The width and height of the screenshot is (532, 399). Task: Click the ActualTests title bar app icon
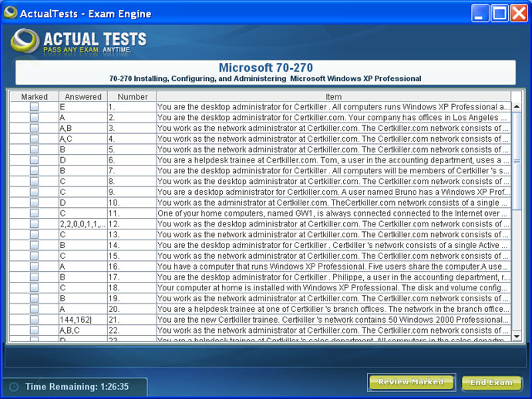10,13
